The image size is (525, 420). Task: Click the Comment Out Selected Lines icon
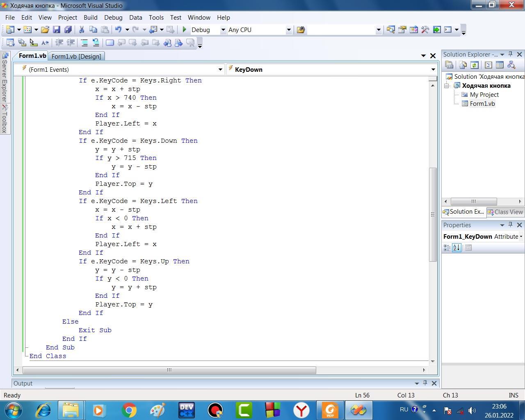tap(84, 42)
